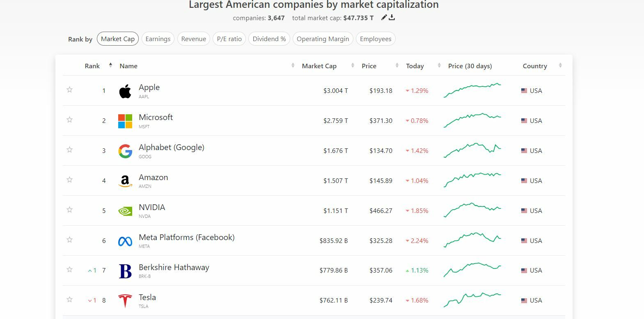Viewport: 644px width, 319px height.
Task: Select the Employees ranking option
Action: pos(376,39)
